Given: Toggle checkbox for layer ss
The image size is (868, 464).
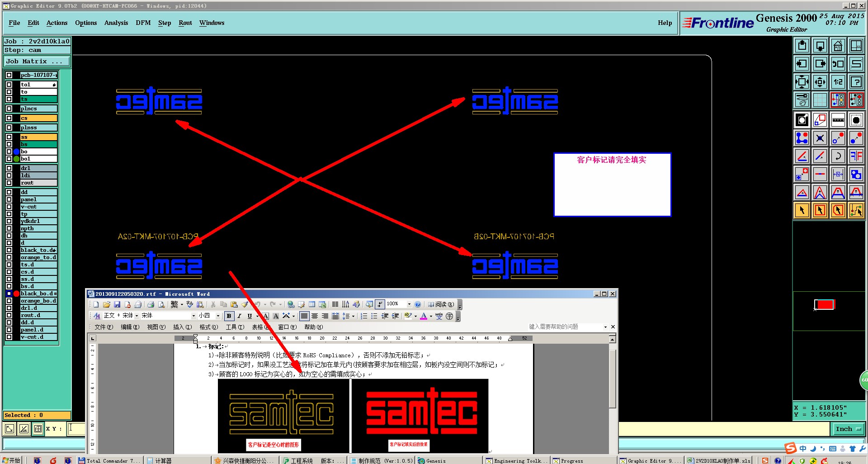Looking at the screenshot, I should [9, 137].
